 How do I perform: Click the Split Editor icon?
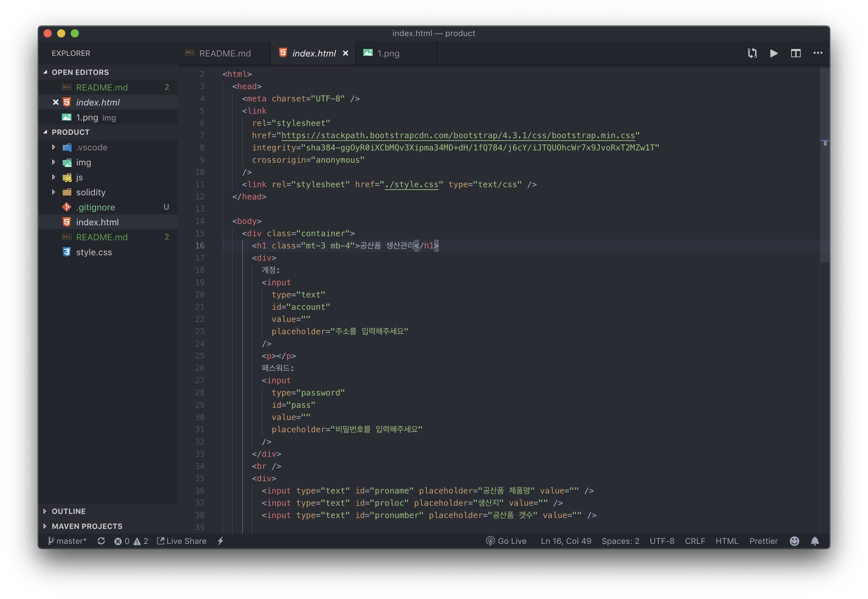point(796,53)
